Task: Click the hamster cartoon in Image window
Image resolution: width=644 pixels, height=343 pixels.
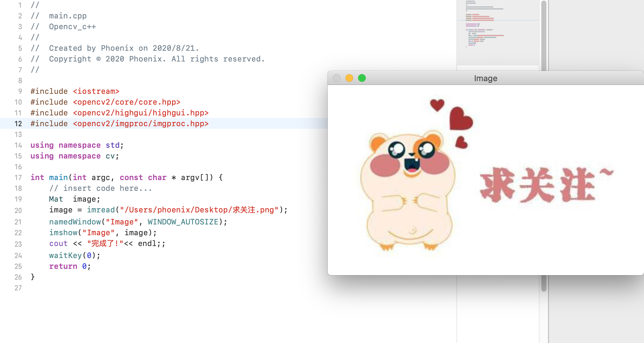Action: [409, 190]
